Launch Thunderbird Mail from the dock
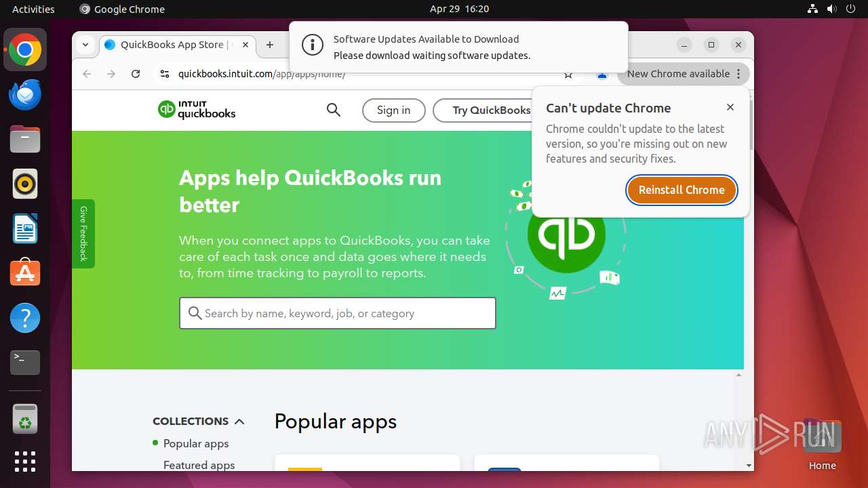Screen dimensions: 868x488 tap(25, 95)
